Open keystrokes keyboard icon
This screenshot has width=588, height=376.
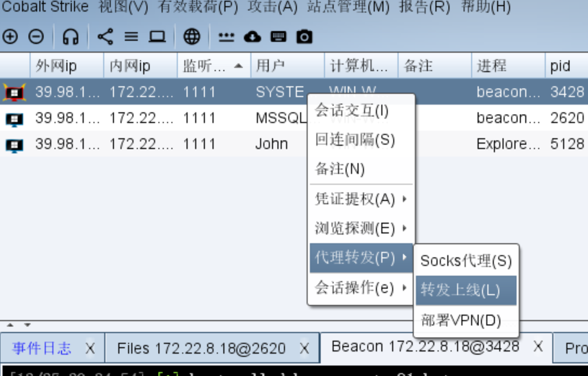point(278,37)
